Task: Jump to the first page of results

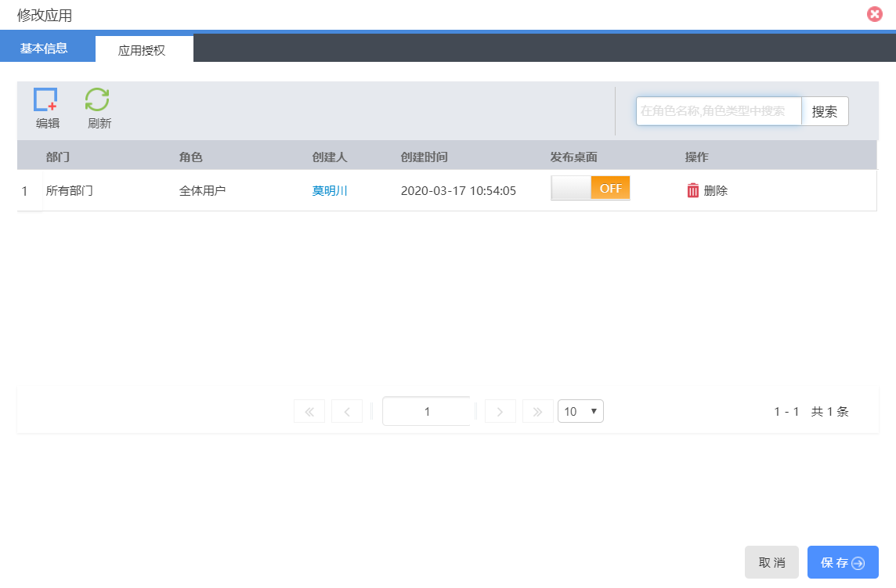Action: click(x=309, y=412)
